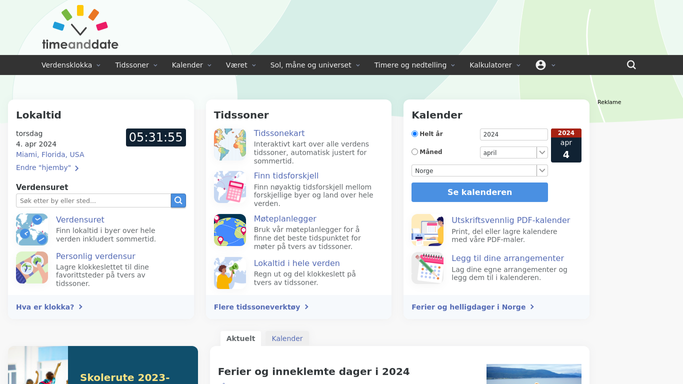Select the Helt år radio button
The width and height of the screenshot is (683, 384).
pos(415,134)
